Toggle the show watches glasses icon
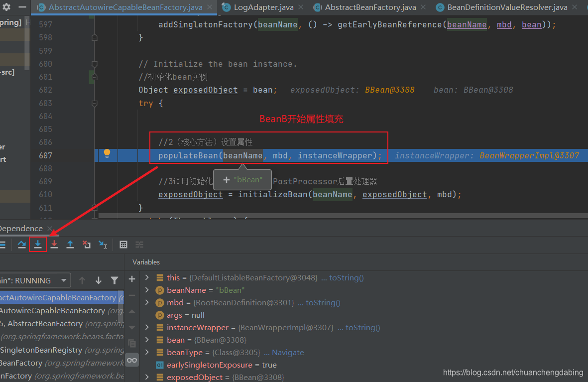The height and width of the screenshot is (382, 588). coord(132,360)
